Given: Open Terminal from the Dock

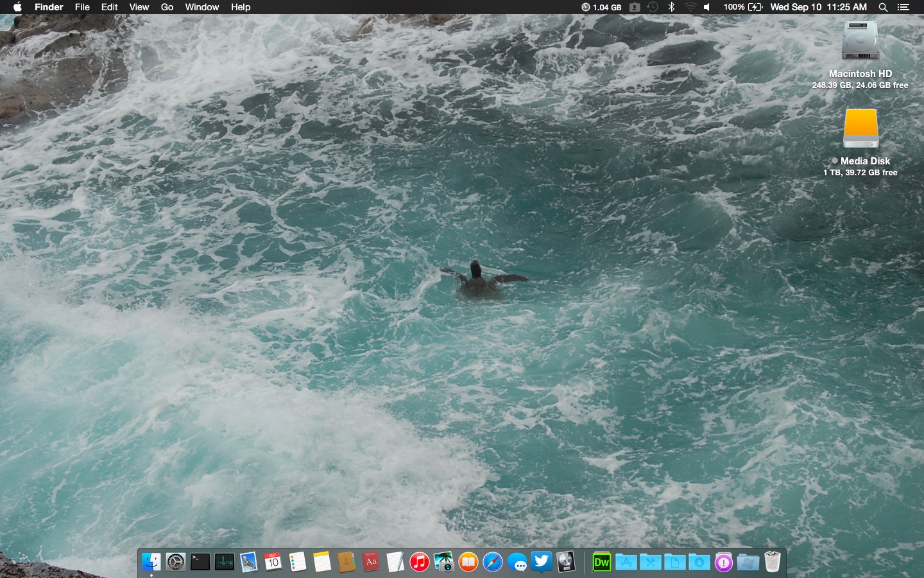Looking at the screenshot, I should tap(200, 563).
